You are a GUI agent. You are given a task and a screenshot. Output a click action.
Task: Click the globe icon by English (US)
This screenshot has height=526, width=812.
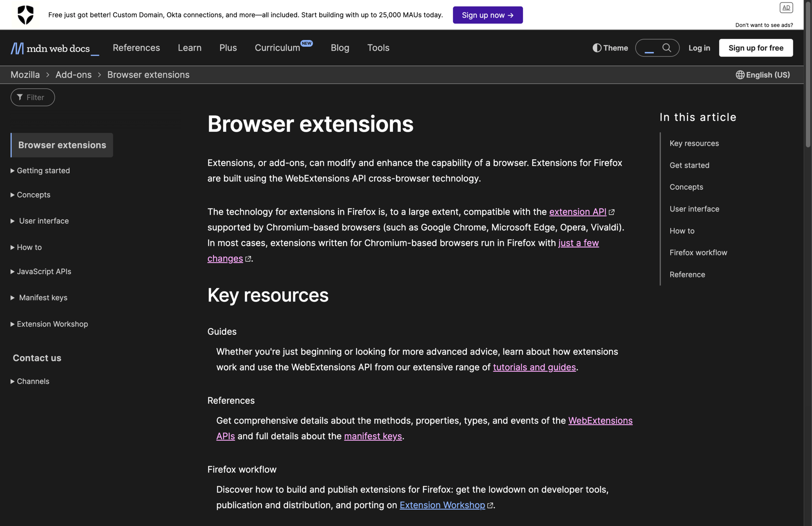pos(740,74)
